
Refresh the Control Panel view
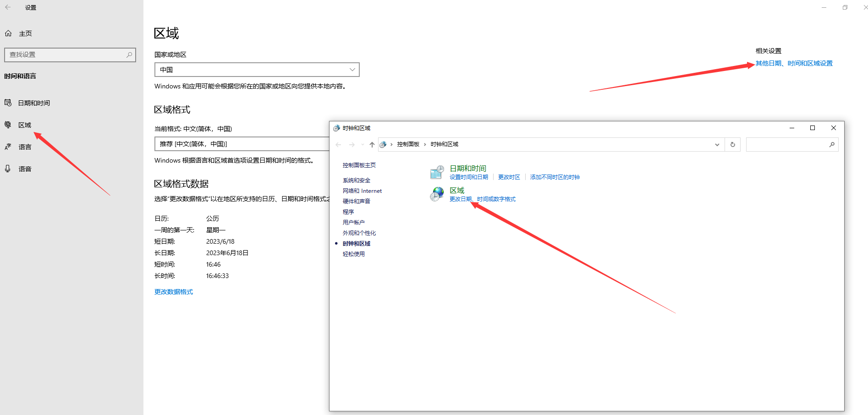[x=733, y=145]
